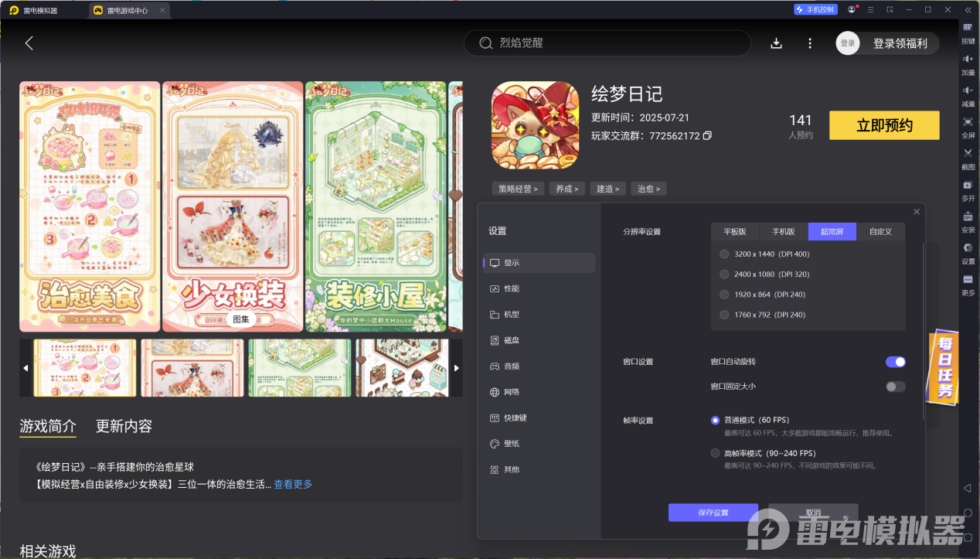Click the Android back triangle button
The height and width of the screenshot is (559, 980).
(968, 489)
